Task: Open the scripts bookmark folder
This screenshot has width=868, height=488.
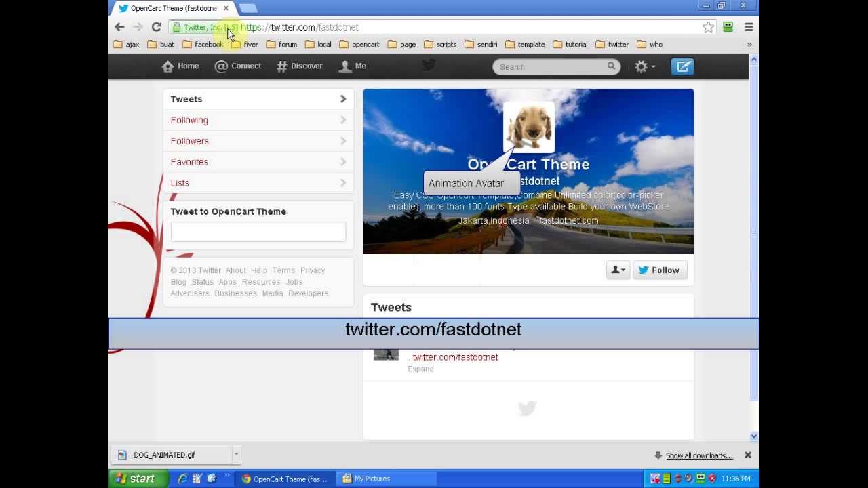Action: click(x=440, y=45)
